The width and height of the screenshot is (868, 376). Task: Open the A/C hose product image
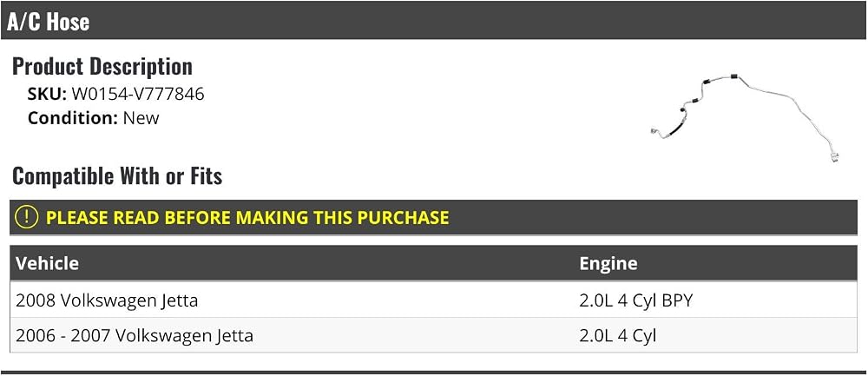point(746,117)
